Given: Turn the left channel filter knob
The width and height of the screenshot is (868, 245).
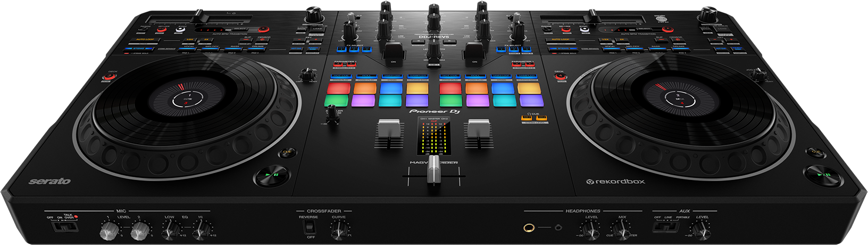Looking at the screenshot, I should [x=349, y=32].
